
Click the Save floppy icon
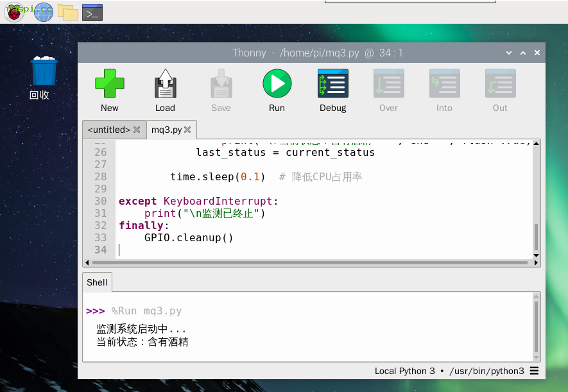tap(221, 84)
